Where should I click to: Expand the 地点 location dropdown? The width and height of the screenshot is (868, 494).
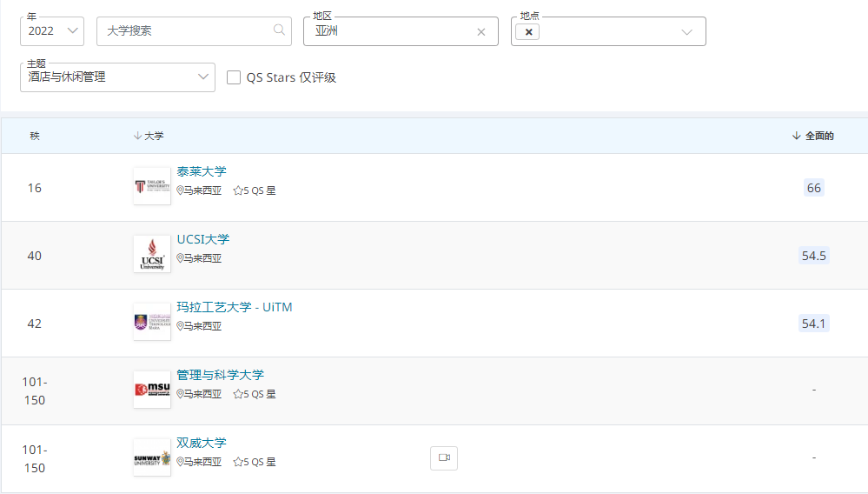686,32
